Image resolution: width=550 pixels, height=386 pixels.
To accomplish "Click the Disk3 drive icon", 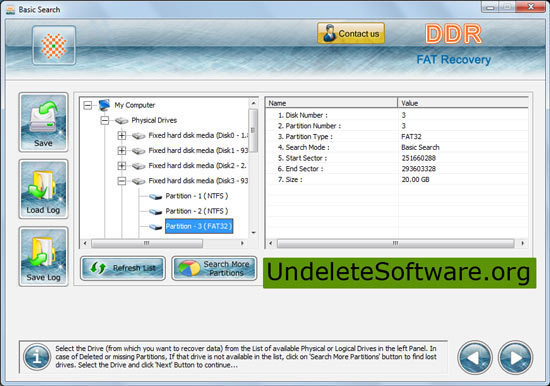I will coord(139,181).
